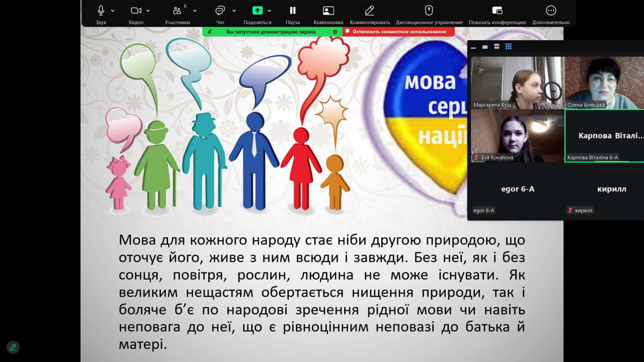Open the Компоновка layout options
Image resolution: width=644 pixels, height=362 pixels.
coord(328,11)
